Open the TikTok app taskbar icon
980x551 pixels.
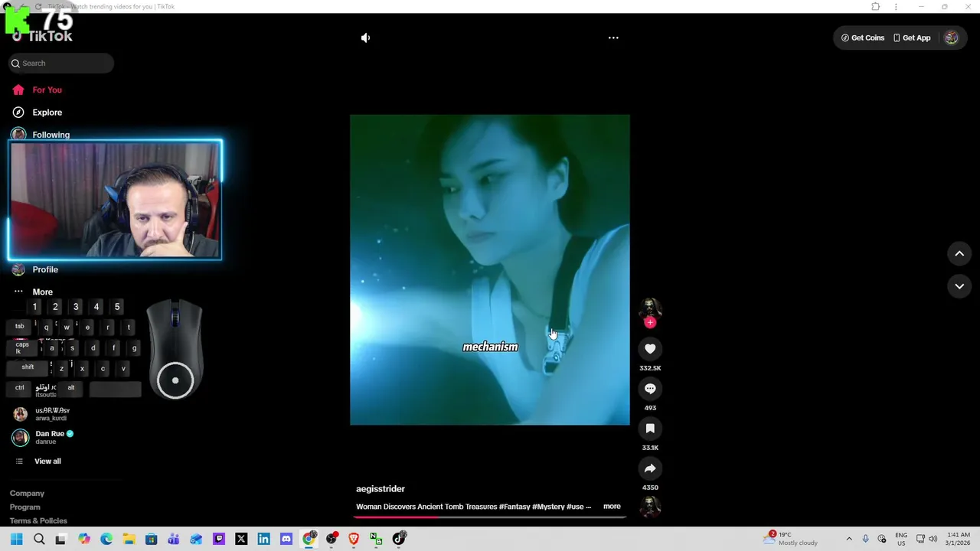coord(399,540)
